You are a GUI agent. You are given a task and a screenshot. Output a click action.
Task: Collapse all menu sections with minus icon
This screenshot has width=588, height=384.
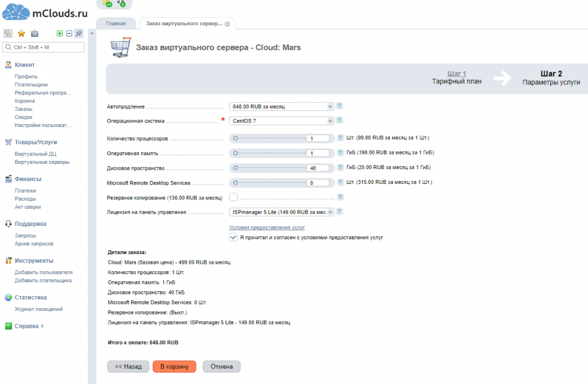pyautogui.click(x=69, y=33)
